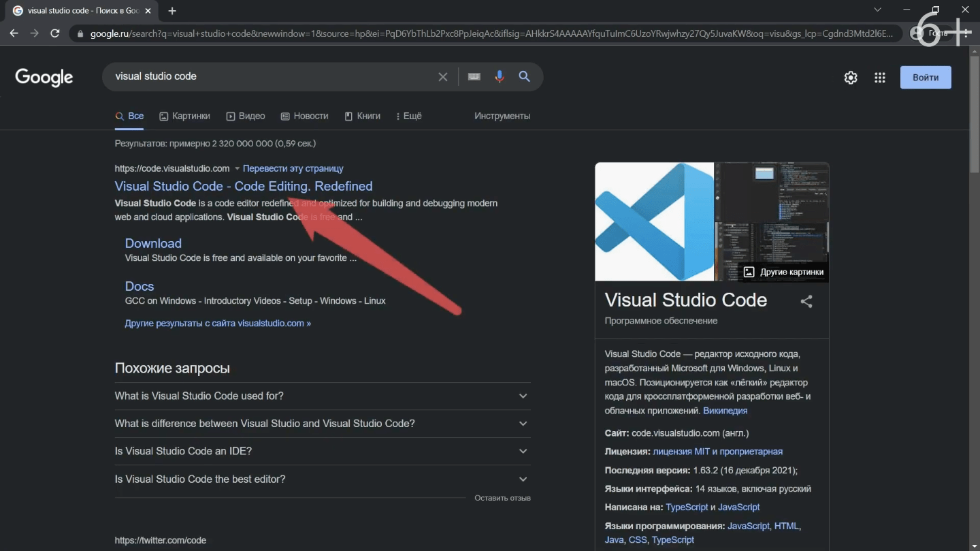Screen dimensions: 980x551
Task: Expand What is Visual Studio Code used for
Action: pos(323,396)
